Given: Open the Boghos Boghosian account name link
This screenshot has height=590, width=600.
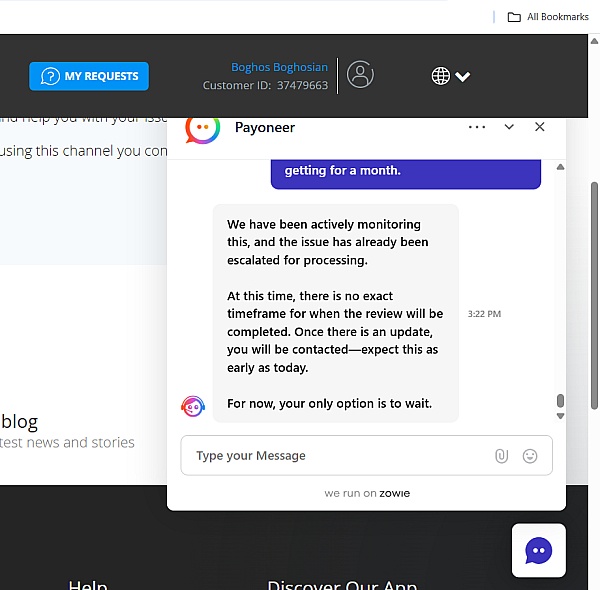Looking at the screenshot, I should pos(279,67).
